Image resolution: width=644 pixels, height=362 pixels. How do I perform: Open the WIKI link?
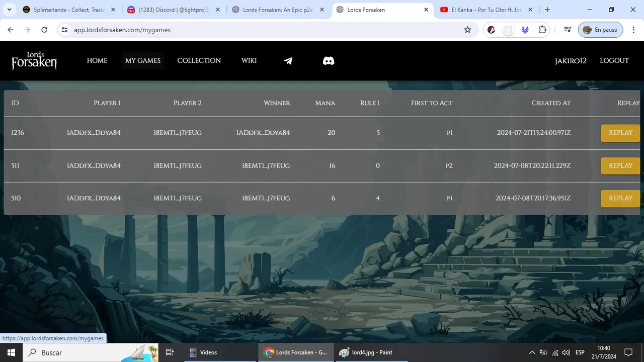click(249, 61)
